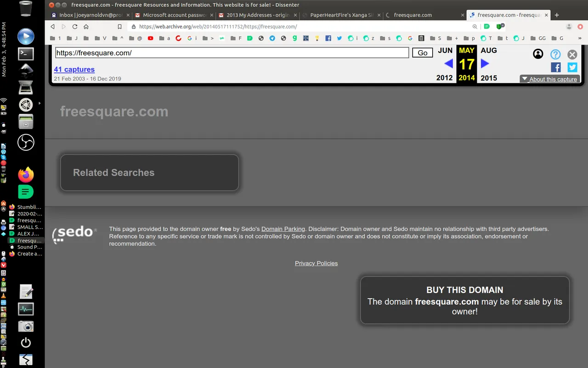588x368 pixels.
Task: Open the scanner app in the dock
Action: point(26,87)
